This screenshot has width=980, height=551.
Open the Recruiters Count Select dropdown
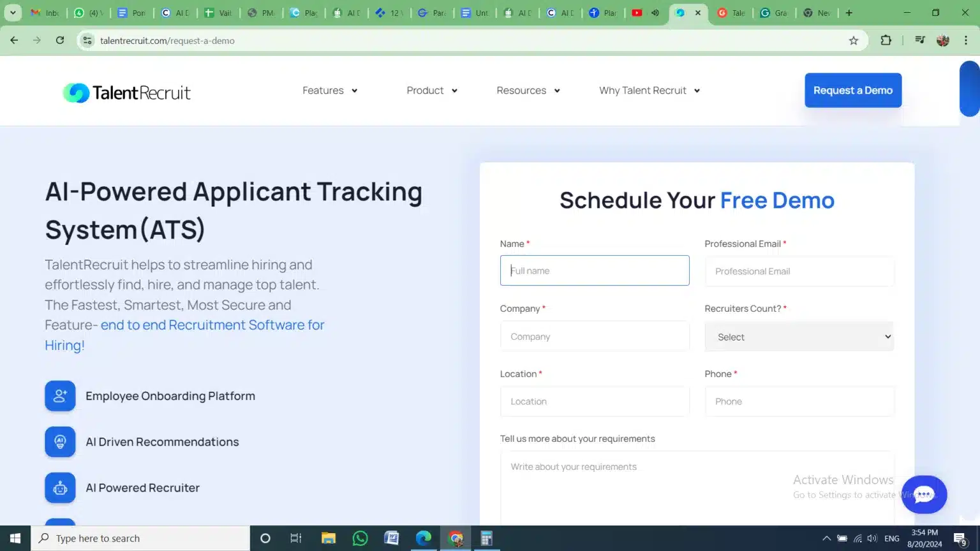pyautogui.click(x=799, y=337)
